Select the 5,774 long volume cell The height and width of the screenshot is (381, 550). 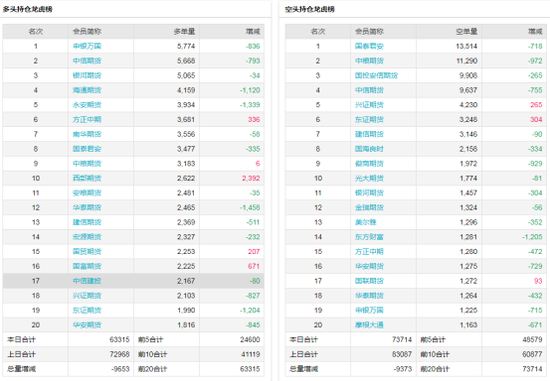[186, 46]
